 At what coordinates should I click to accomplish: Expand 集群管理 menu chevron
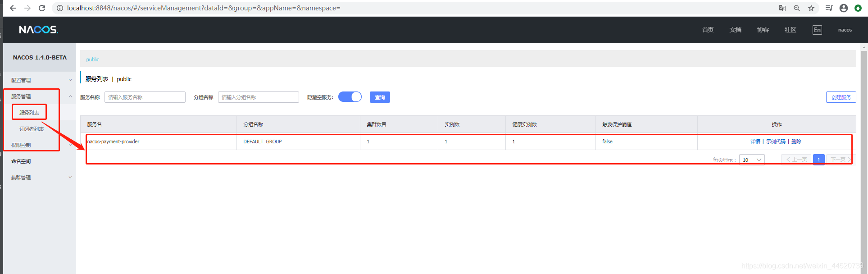pyautogui.click(x=70, y=178)
